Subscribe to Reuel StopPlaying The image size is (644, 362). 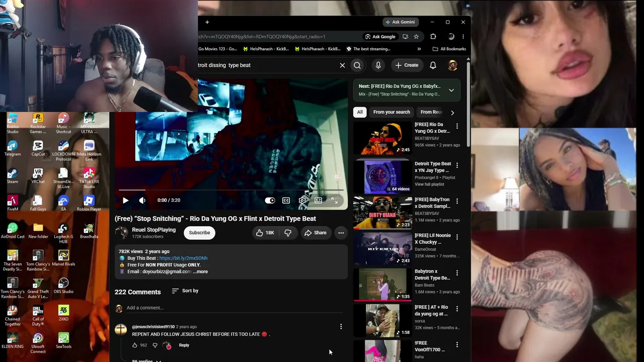pyautogui.click(x=199, y=233)
